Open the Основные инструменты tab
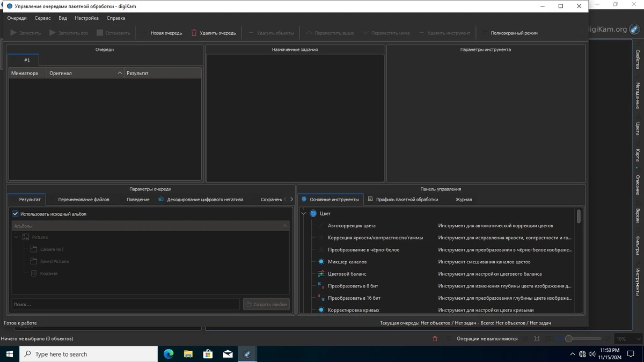Screen dimensions: 644x362 pyautogui.click(x=330, y=200)
